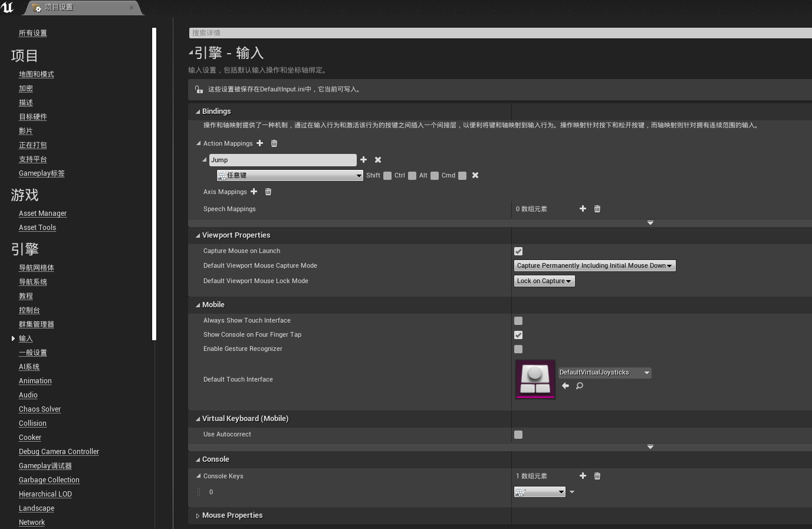Image resolution: width=812 pixels, height=529 pixels.
Task: Delete all Action Mappings with trash icon
Action: [274, 143]
